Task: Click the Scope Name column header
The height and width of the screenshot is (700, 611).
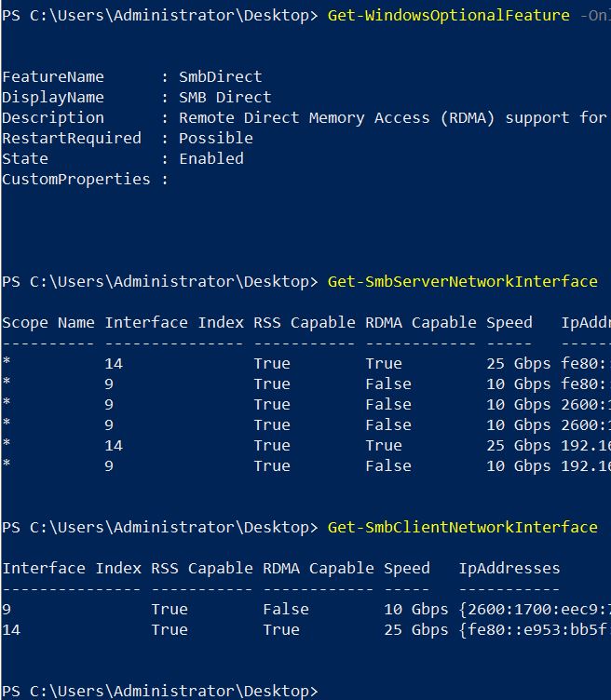Action: (x=48, y=323)
